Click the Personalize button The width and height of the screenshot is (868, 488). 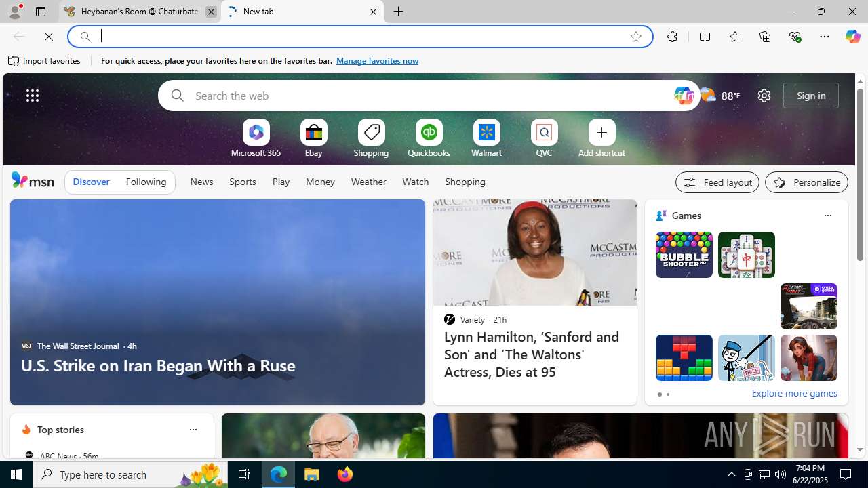(x=806, y=182)
